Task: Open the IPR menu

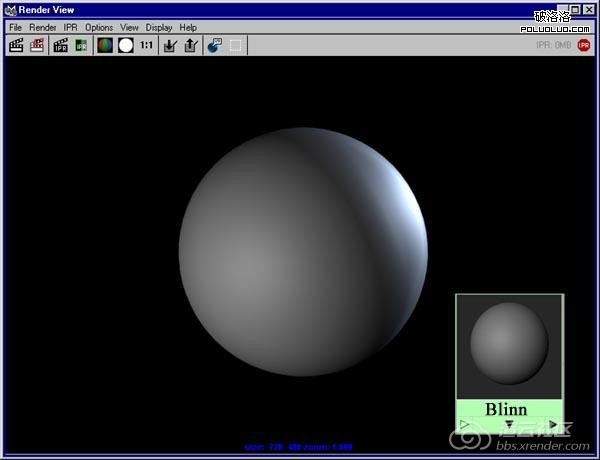Action: pos(70,28)
